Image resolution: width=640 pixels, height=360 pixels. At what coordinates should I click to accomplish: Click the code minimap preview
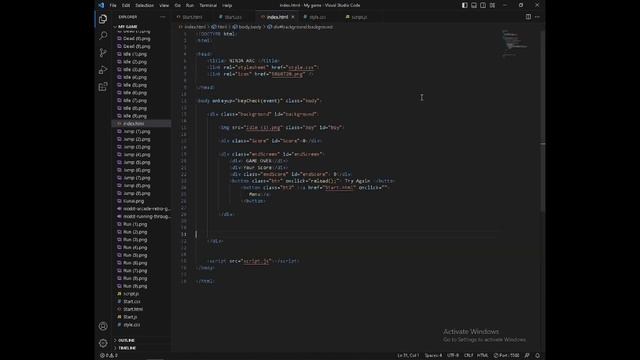[515, 43]
